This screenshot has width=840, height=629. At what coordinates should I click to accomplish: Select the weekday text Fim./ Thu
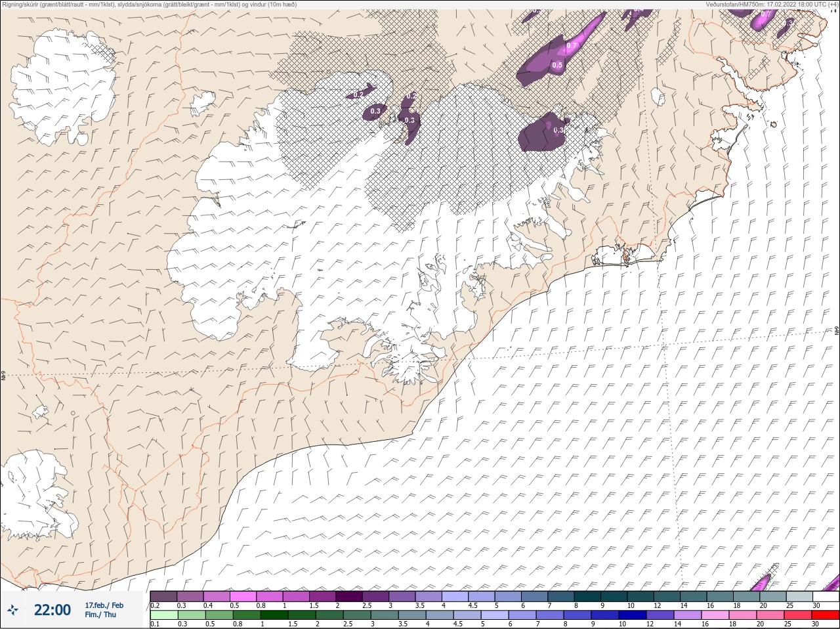click(x=100, y=615)
